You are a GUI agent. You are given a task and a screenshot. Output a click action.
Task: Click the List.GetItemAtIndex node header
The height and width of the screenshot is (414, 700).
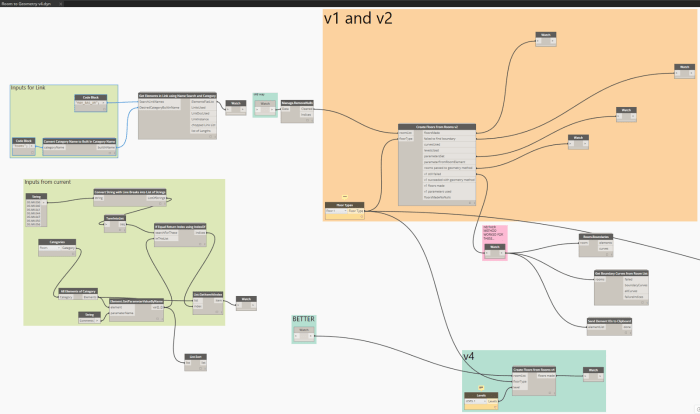(x=206, y=294)
